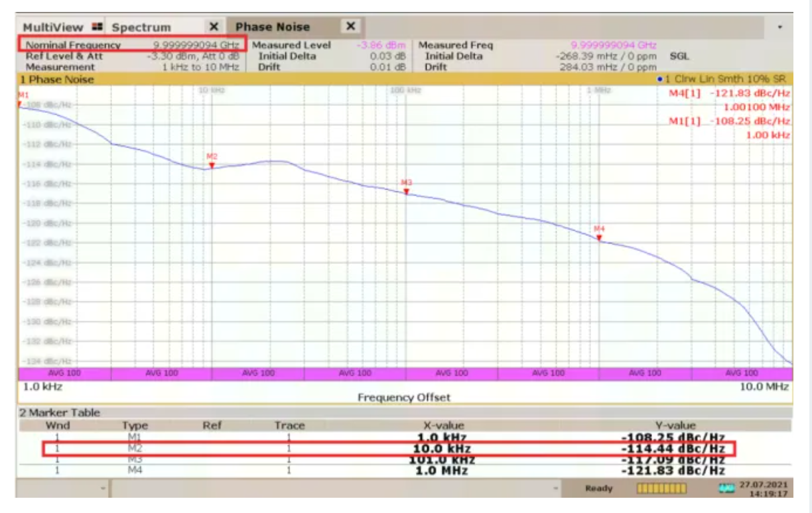Select marker M3 triangle on the trace

[406, 192]
